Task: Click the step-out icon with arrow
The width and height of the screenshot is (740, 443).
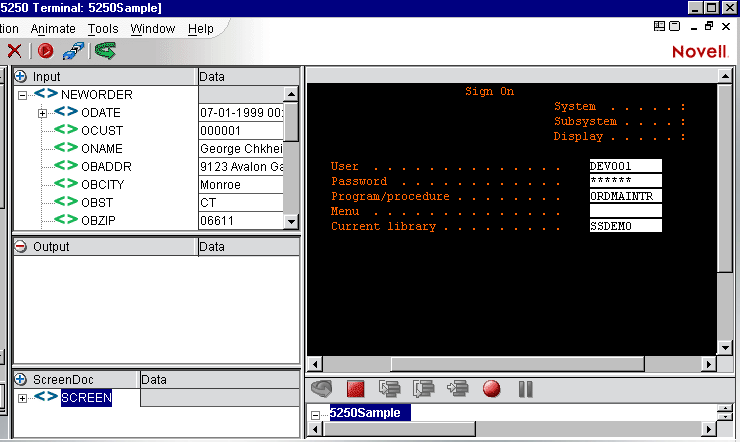Action: (457, 389)
